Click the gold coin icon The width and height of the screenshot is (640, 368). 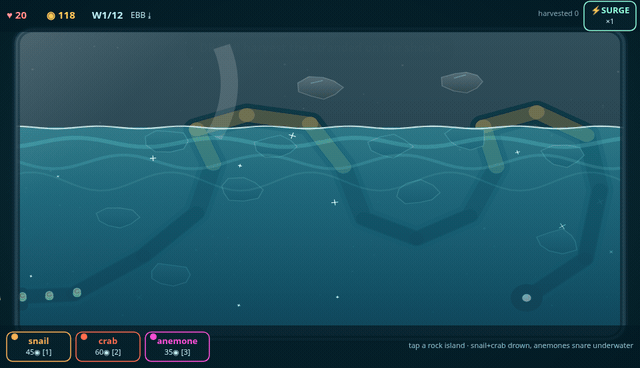click(x=51, y=16)
